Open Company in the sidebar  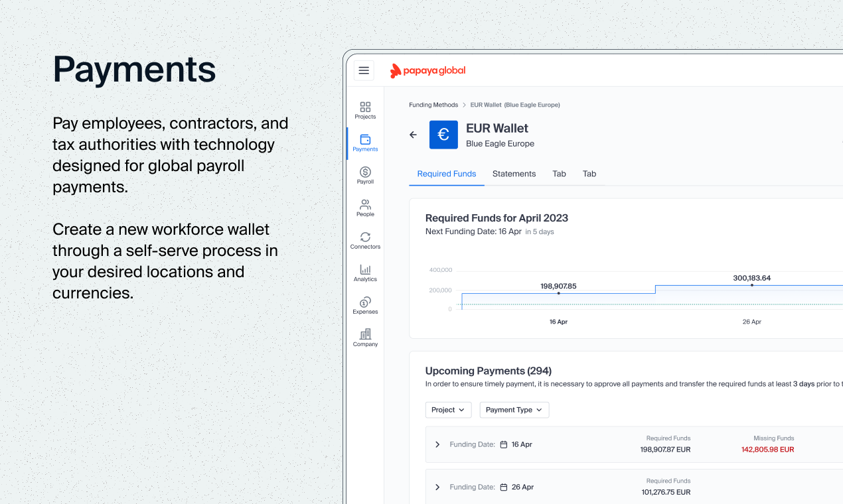(x=365, y=338)
